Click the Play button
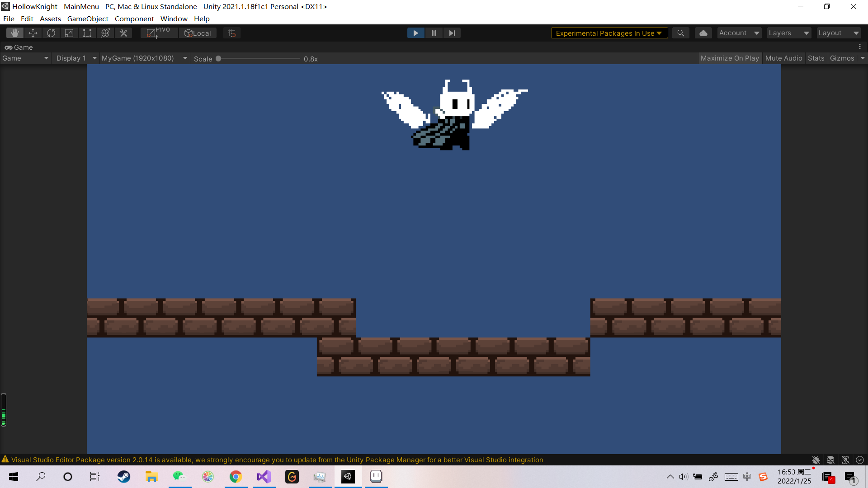The image size is (868, 488). 415,33
